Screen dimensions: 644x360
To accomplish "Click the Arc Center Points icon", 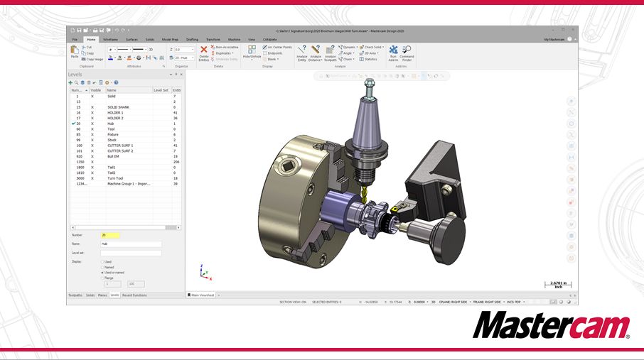I will pos(264,47).
